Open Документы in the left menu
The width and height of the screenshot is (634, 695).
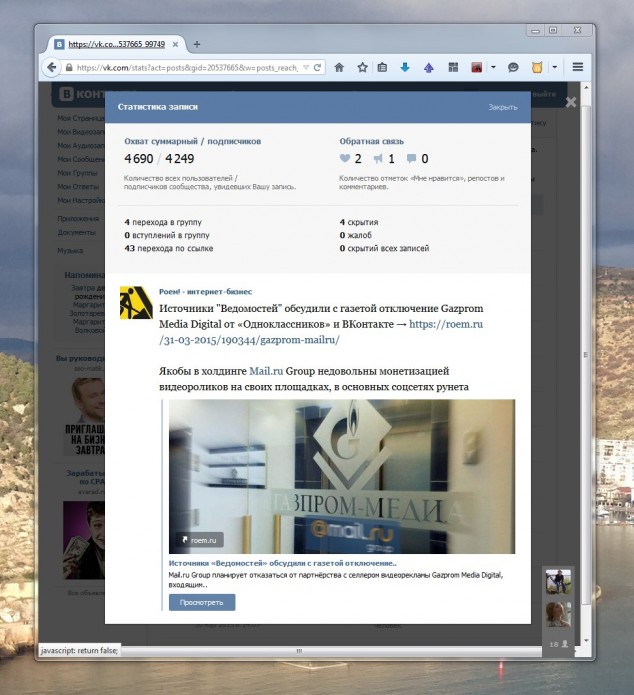(x=76, y=232)
